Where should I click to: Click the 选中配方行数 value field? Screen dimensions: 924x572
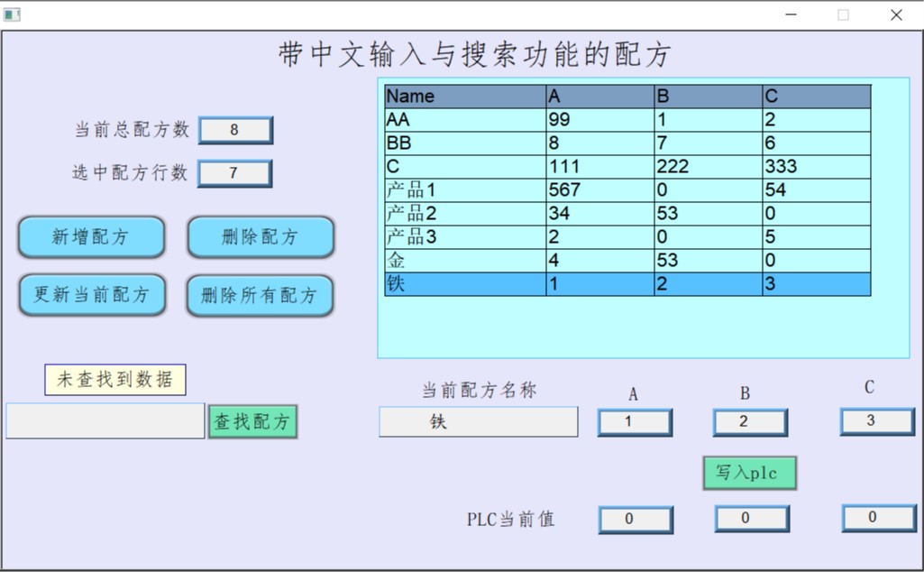(x=234, y=173)
